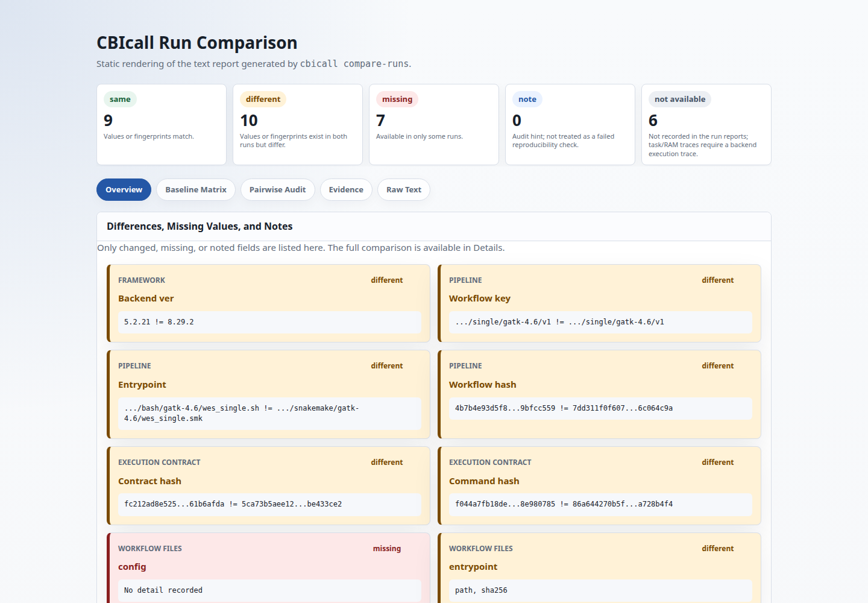Click 'Differences, Missing Values, and Notes' heading
The width and height of the screenshot is (868, 603).
click(200, 226)
